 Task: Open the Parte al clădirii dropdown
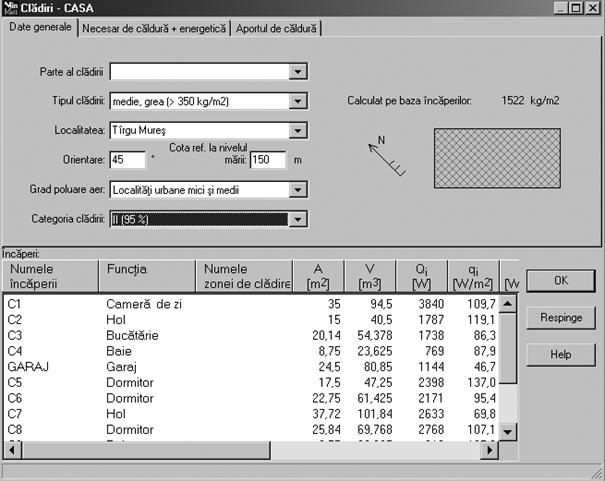pyautogui.click(x=298, y=72)
